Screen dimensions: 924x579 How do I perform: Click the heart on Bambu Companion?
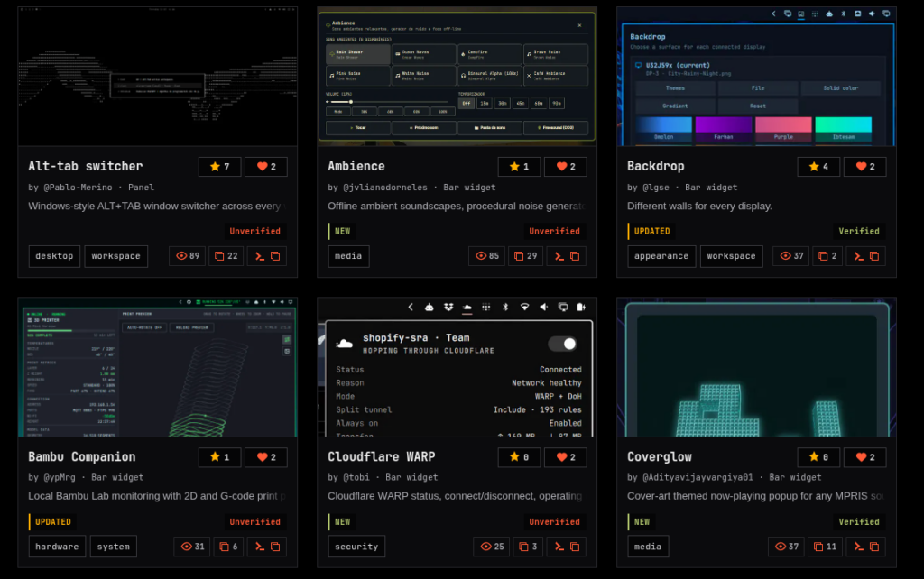pyautogui.click(x=266, y=457)
